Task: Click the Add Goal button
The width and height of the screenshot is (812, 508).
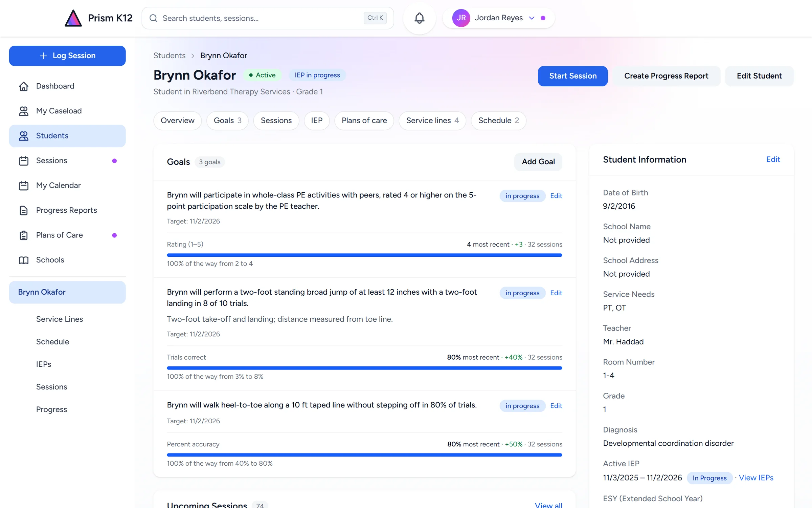Action: (x=538, y=162)
